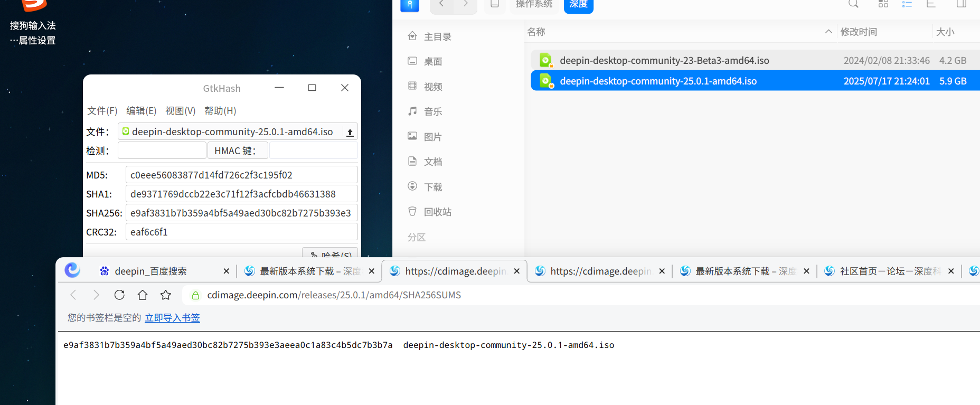Click the 检测 input field in GtkHash

(x=162, y=150)
